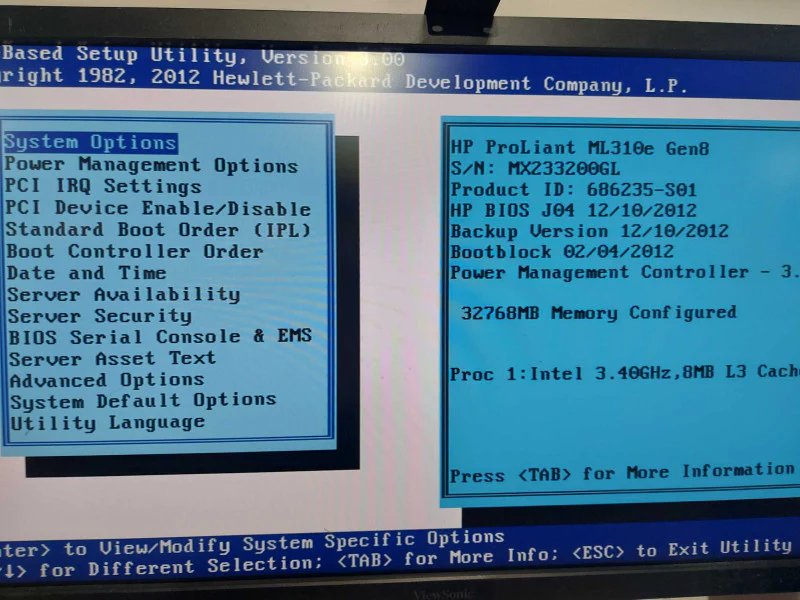Image resolution: width=800 pixels, height=600 pixels.
Task: Choose PCI IRQ Settings
Action: click(x=104, y=187)
